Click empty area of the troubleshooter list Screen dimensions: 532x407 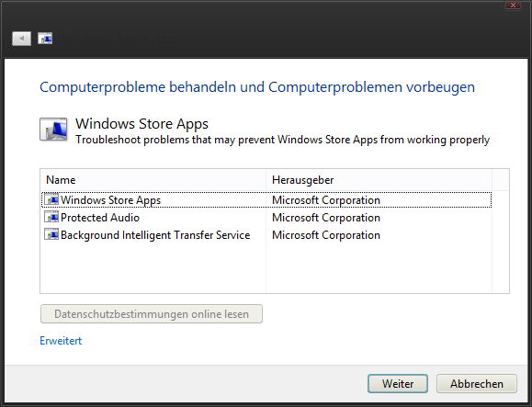(x=266, y=268)
